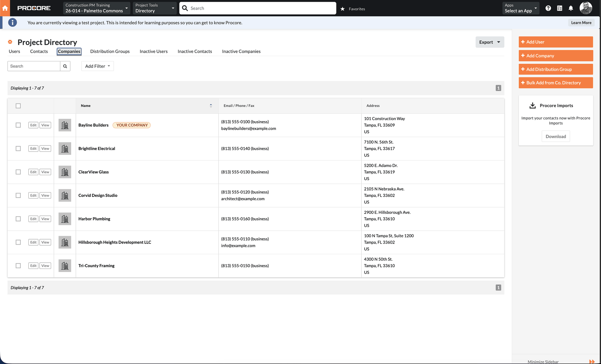Switch to the Contacts tab

pos(39,51)
